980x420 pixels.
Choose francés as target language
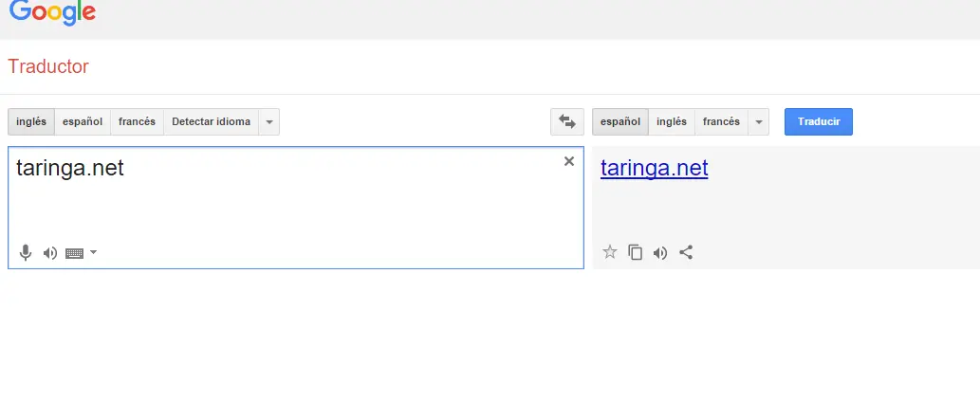[721, 122]
